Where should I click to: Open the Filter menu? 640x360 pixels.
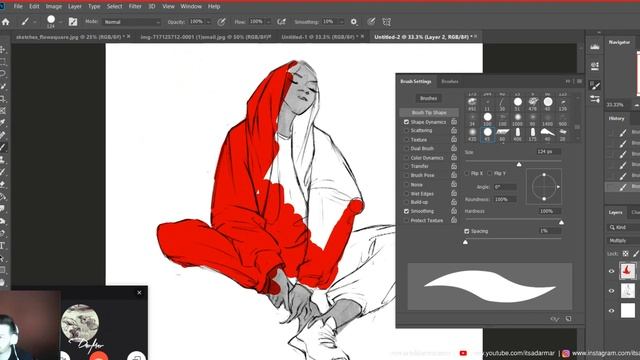pos(135,7)
